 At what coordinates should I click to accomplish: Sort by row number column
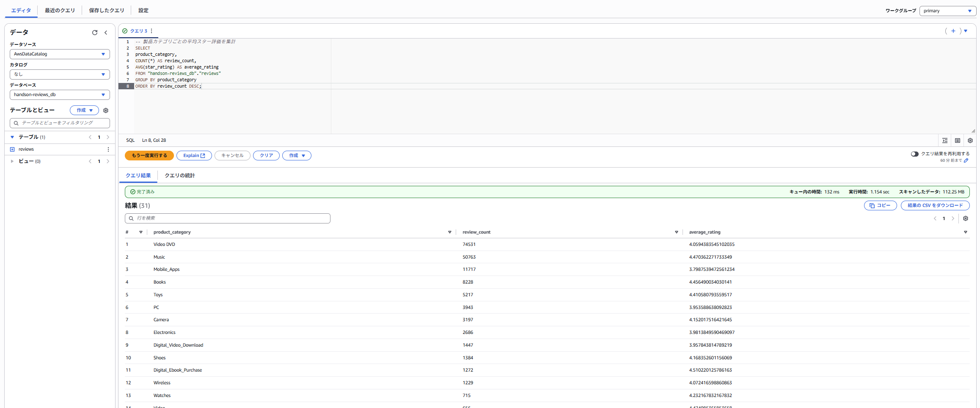(x=141, y=232)
